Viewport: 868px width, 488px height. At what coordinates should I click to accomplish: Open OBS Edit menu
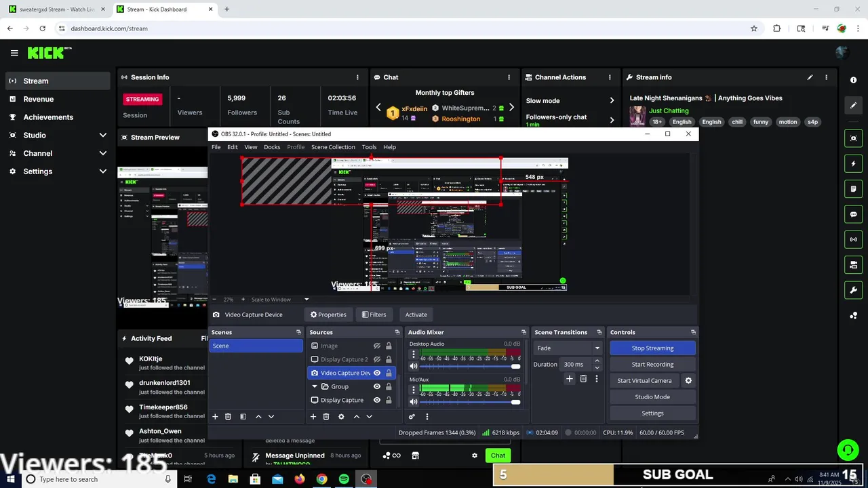(x=233, y=147)
